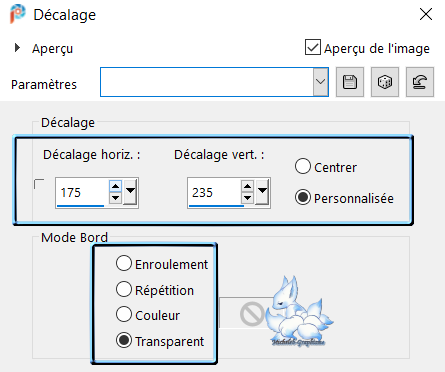
Task: Choose the Enroulement edge mode
Action: [x=124, y=263]
